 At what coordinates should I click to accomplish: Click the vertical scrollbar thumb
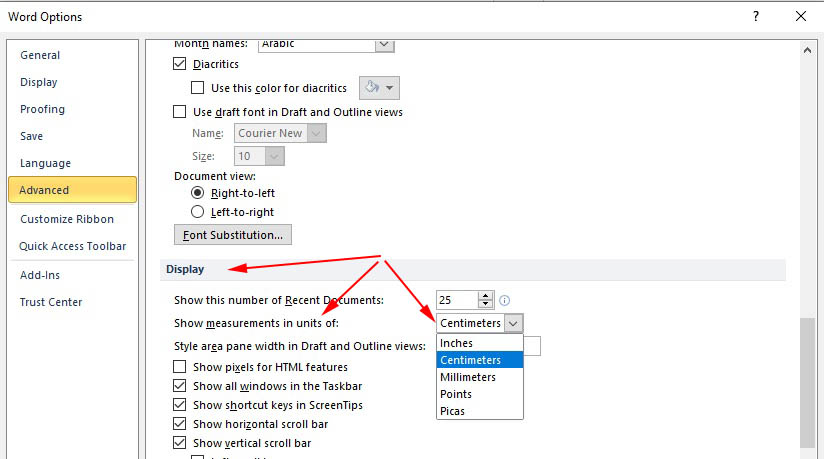coord(808,380)
